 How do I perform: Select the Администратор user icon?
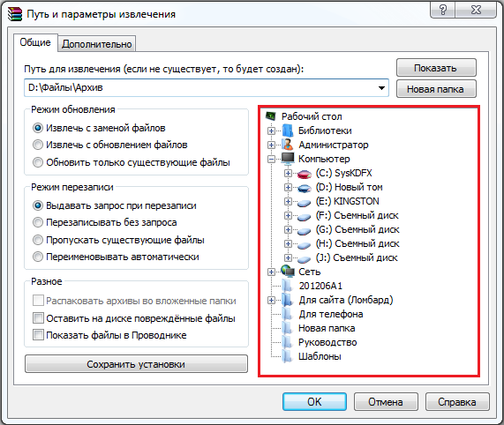(x=288, y=145)
